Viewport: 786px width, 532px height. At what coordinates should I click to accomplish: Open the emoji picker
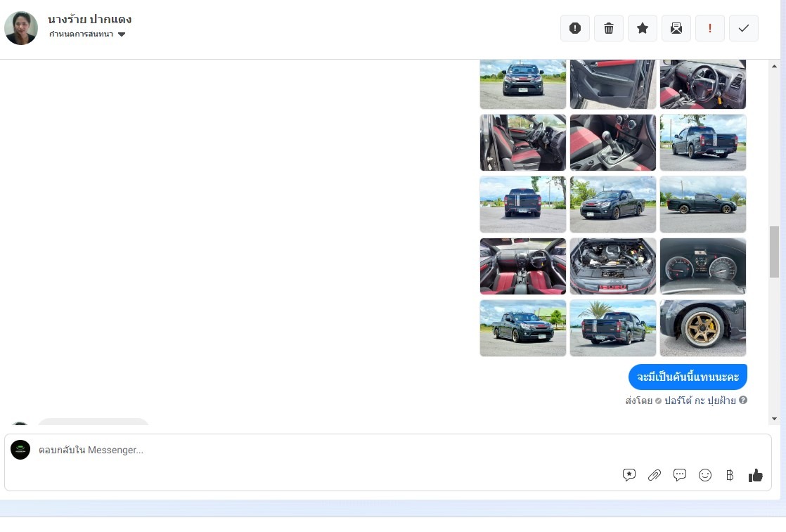pos(704,475)
